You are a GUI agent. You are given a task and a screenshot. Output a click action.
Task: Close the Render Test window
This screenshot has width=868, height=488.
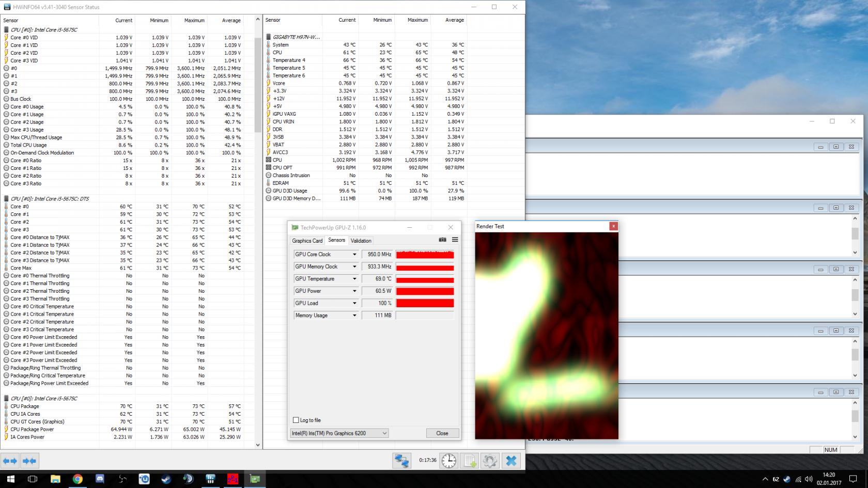[x=613, y=226]
